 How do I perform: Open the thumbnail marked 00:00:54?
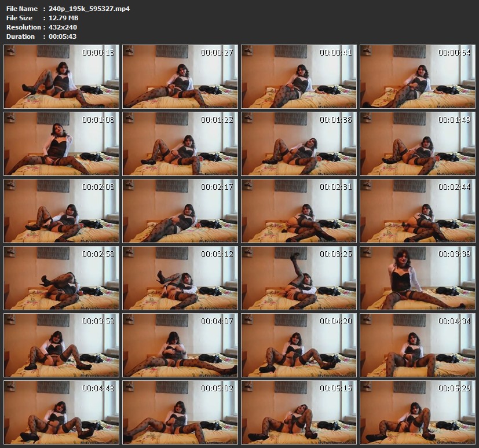[x=418, y=76]
